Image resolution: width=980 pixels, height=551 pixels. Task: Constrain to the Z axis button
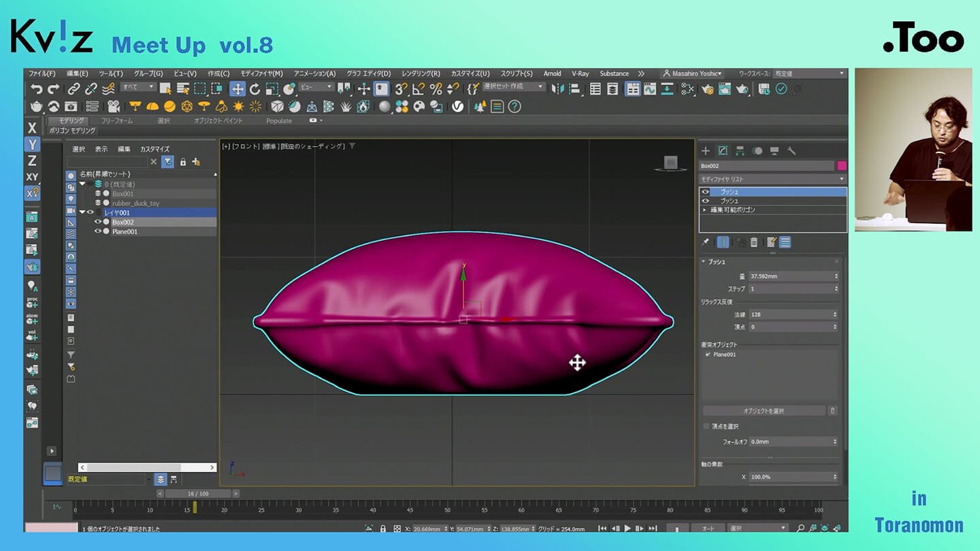click(32, 161)
